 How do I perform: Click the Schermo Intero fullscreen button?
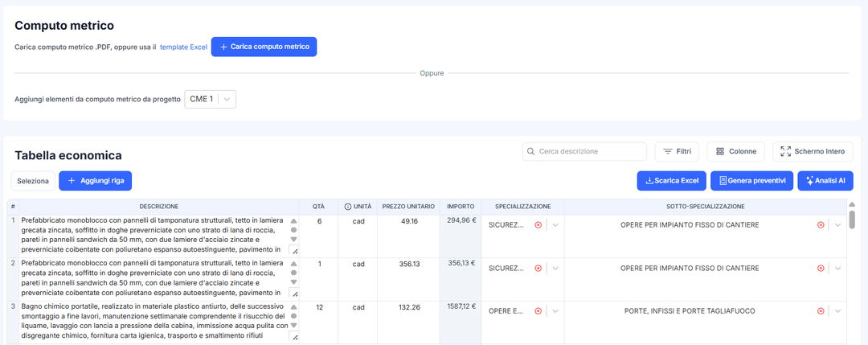click(x=812, y=151)
